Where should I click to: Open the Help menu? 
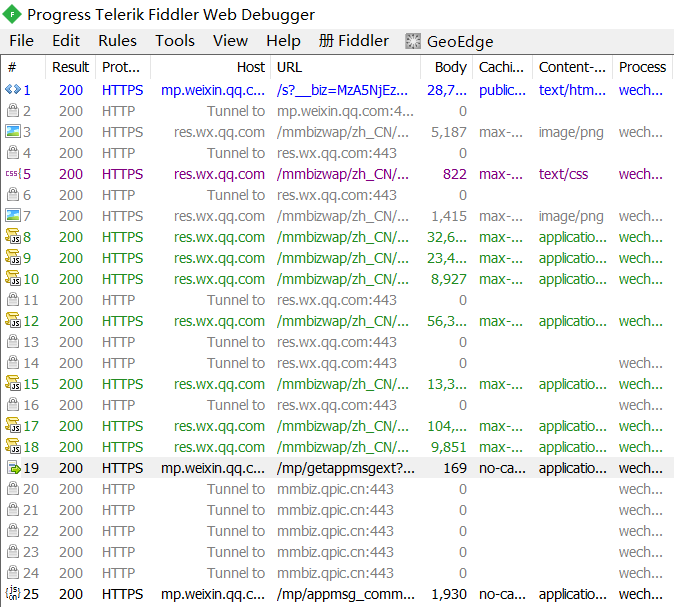pyautogui.click(x=283, y=41)
